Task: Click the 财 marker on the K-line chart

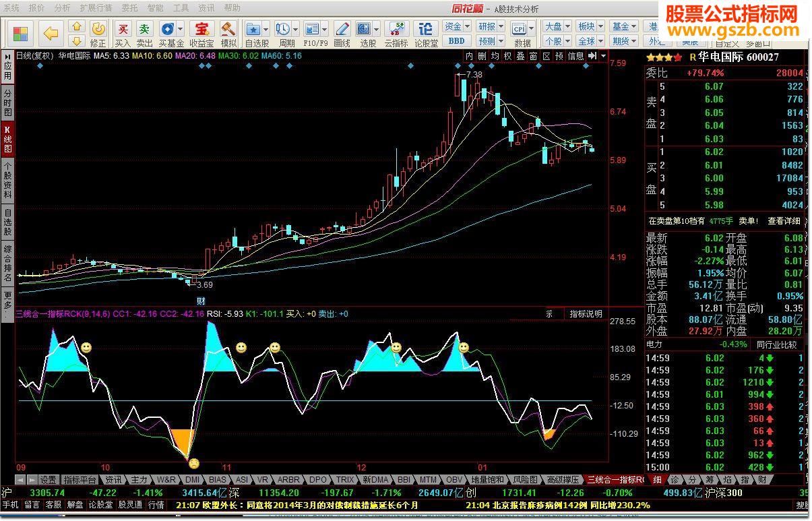Action: pyautogui.click(x=200, y=301)
